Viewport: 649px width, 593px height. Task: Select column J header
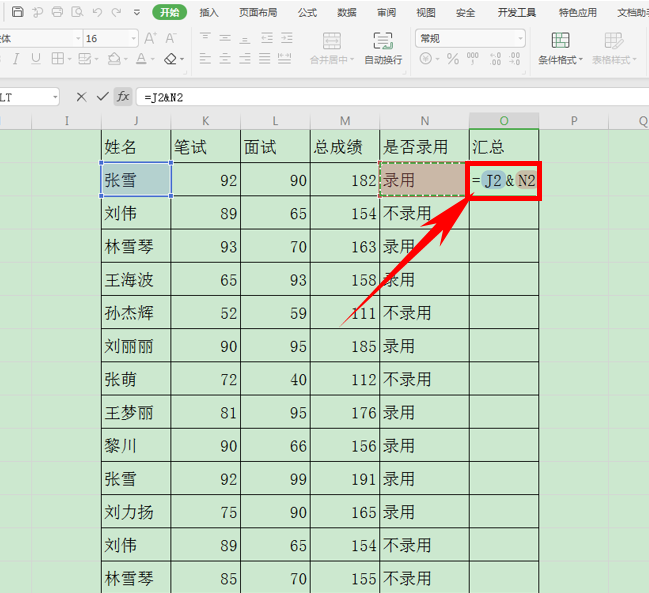[136, 120]
